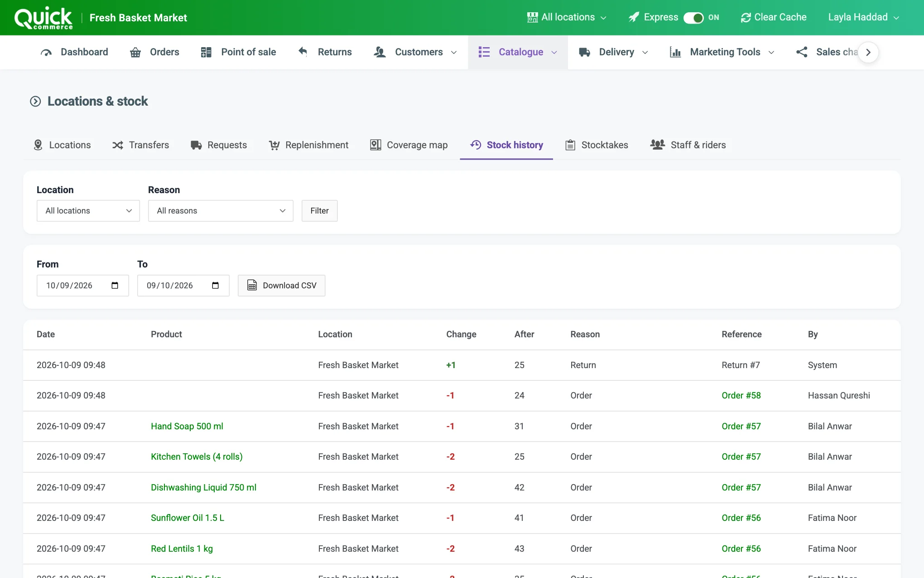
Task: Click the From date input field
Action: click(83, 286)
